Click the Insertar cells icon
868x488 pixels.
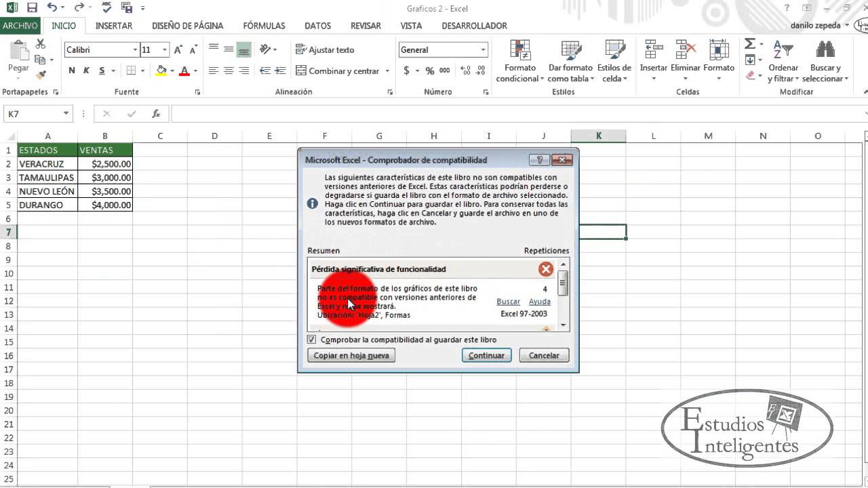coord(654,49)
